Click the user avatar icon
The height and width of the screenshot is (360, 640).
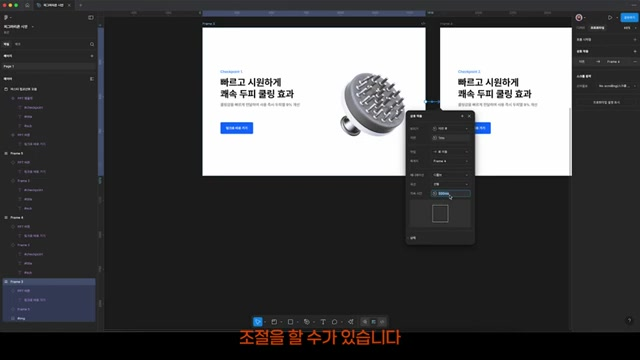click(x=579, y=18)
